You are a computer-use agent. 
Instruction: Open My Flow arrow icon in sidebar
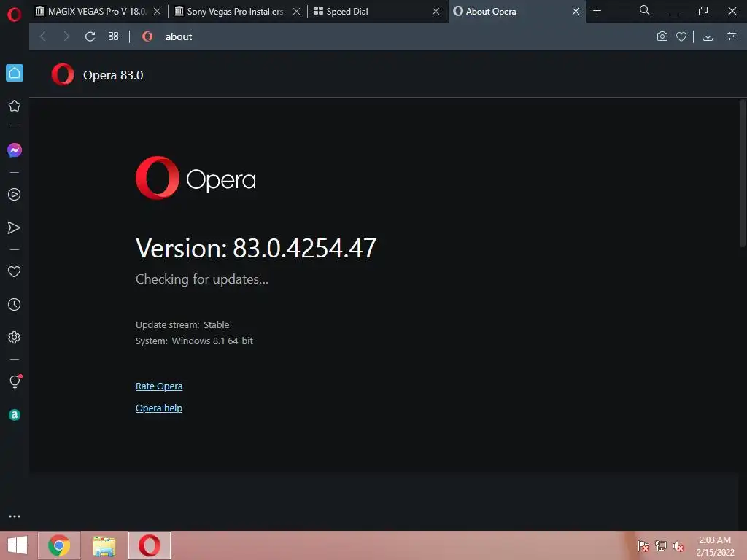point(15,227)
